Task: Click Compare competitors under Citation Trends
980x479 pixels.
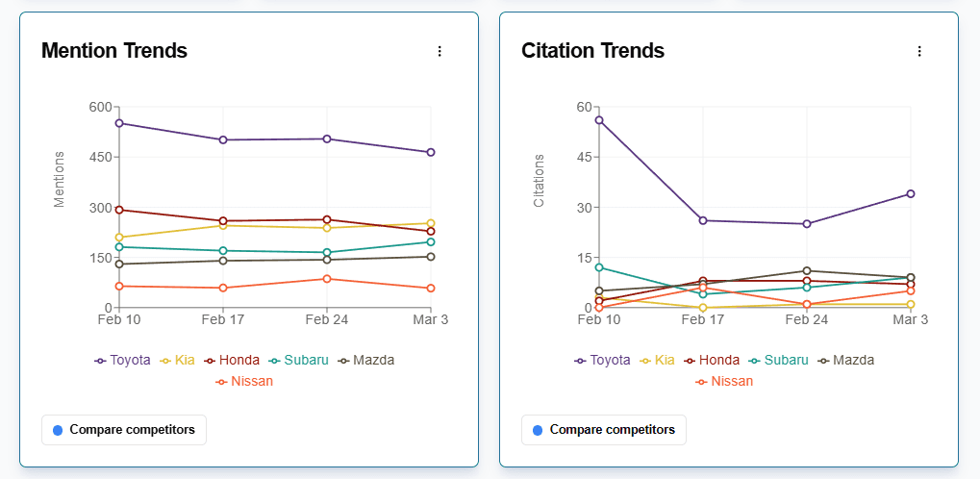Action: [604, 430]
